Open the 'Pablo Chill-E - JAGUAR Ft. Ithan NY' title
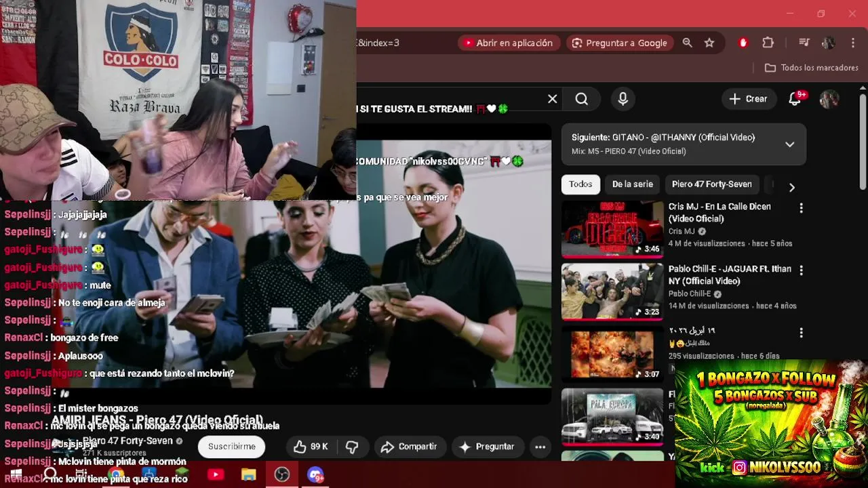The width and height of the screenshot is (868, 488). click(x=730, y=274)
